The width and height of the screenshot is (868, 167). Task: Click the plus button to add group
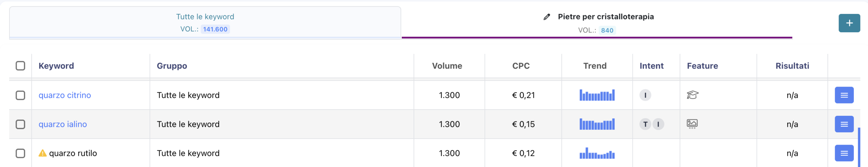coord(849,23)
